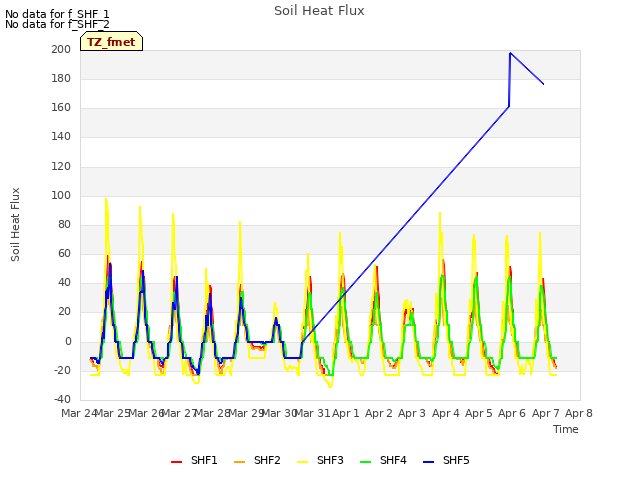Click the TZ_fmet annotation label
640x480 pixels.
coord(111,42)
